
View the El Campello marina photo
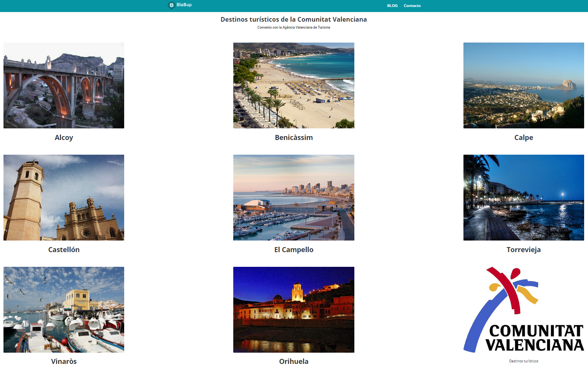pyautogui.click(x=294, y=198)
